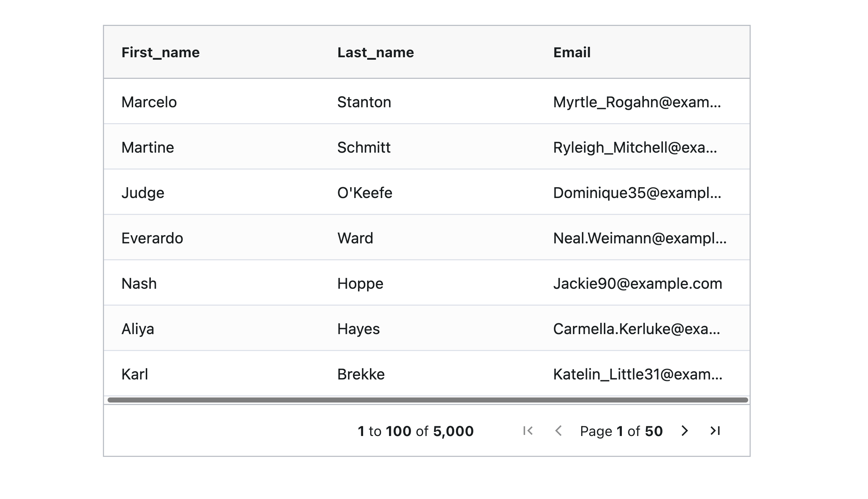The height and width of the screenshot is (499, 868).
Task: Advance to the next page arrow
Action: pos(684,431)
